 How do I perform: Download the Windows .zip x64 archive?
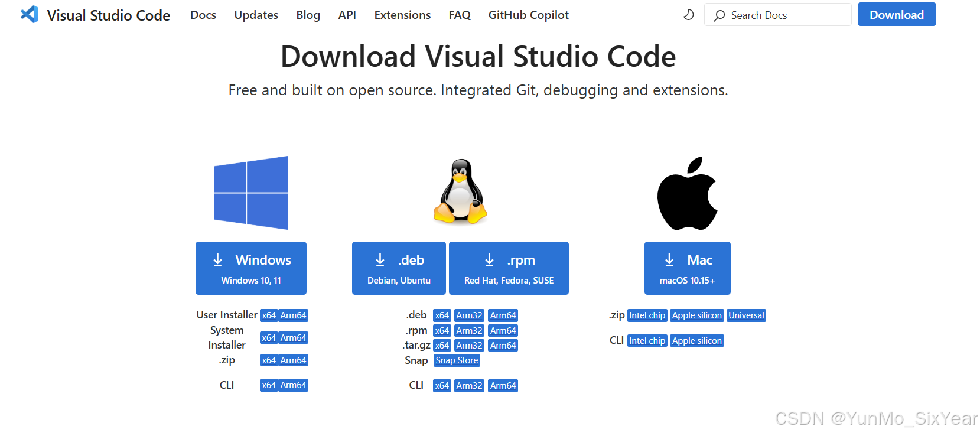coord(269,360)
